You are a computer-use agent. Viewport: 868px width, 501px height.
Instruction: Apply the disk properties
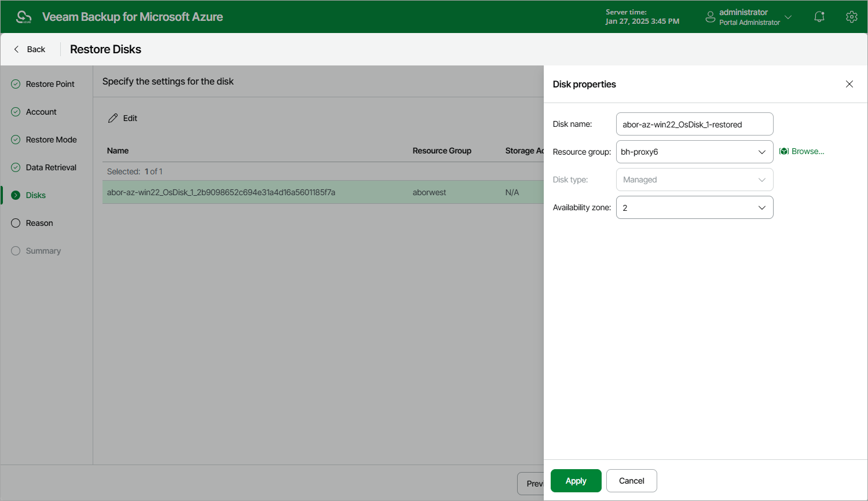[x=576, y=481]
